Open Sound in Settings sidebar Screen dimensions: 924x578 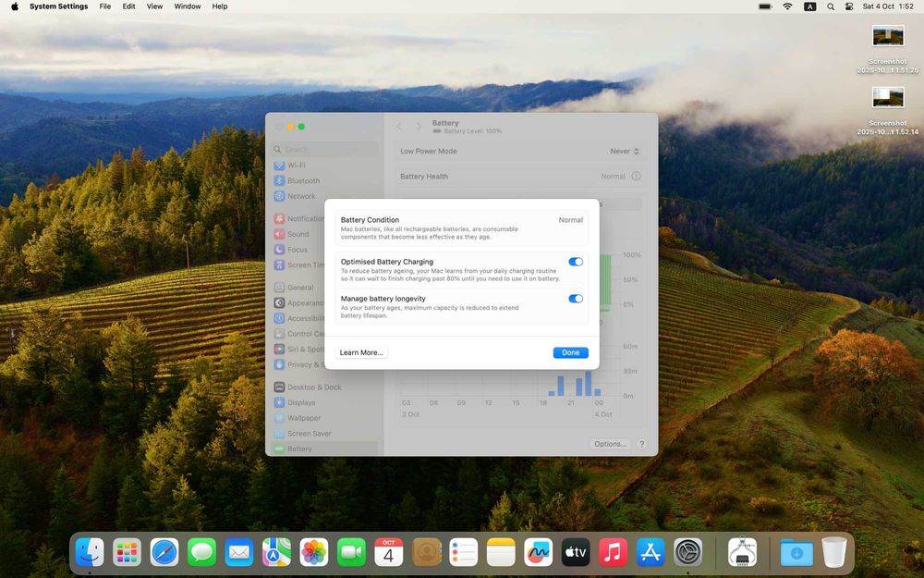298,234
